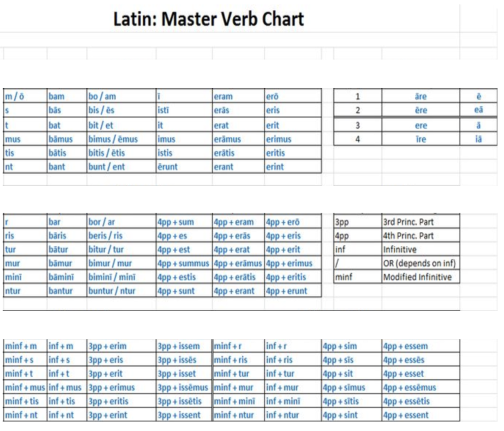Screen dimensions: 504x431
Task: Click the 'erātis' cell
Action: pyautogui.click(x=238, y=153)
